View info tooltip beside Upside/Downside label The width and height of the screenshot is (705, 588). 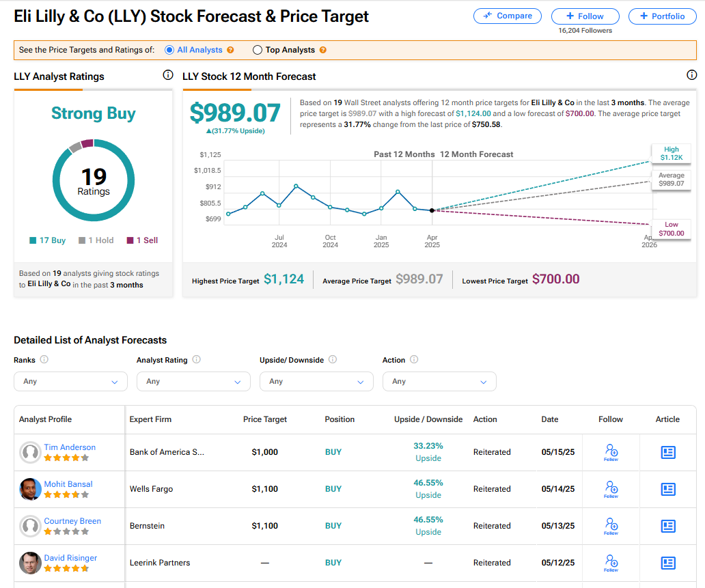[333, 359]
